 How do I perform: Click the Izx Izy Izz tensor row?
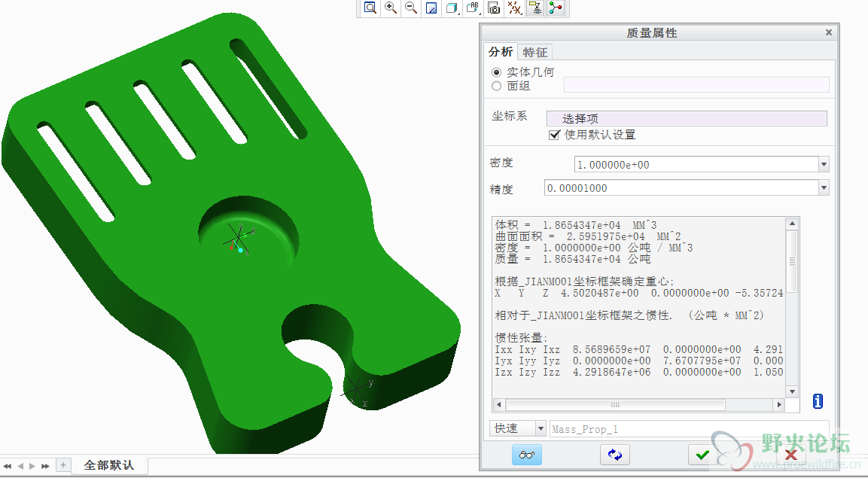[639, 373]
